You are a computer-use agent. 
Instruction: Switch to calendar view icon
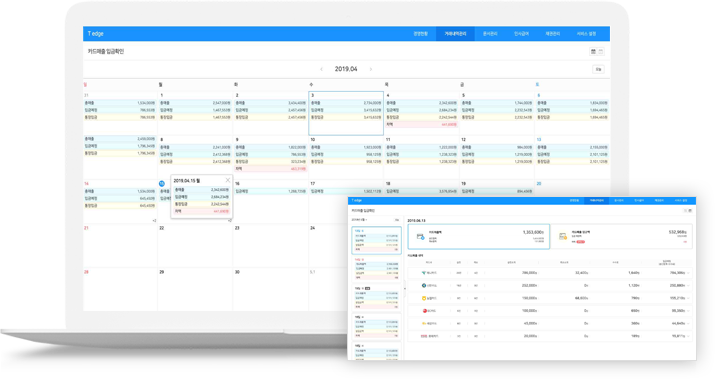click(593, 52)
